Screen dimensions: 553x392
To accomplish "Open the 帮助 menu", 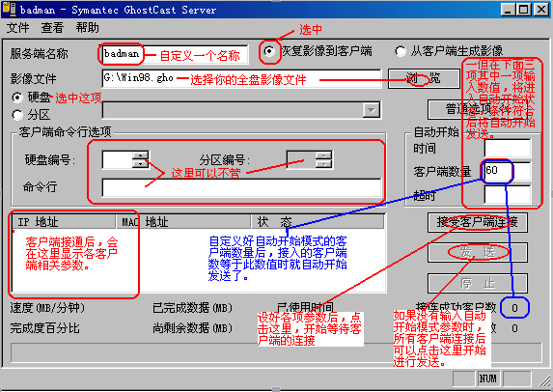I will [88, 28].
